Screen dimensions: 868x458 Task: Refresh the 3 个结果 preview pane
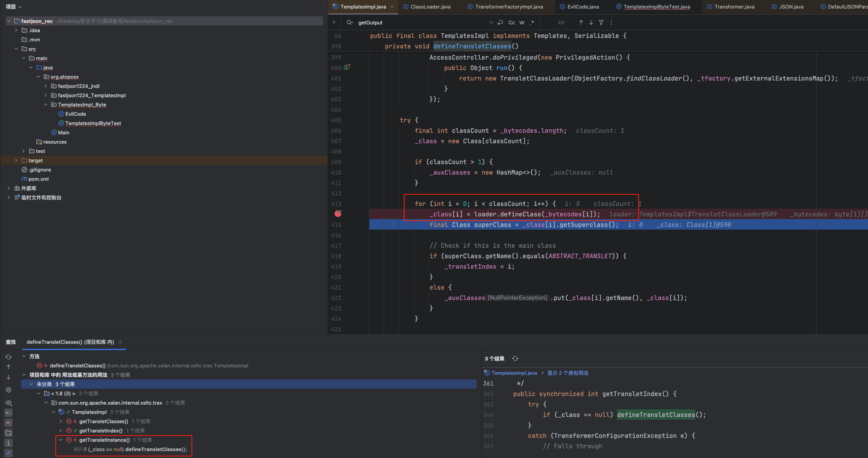click(x=515, y=359)
